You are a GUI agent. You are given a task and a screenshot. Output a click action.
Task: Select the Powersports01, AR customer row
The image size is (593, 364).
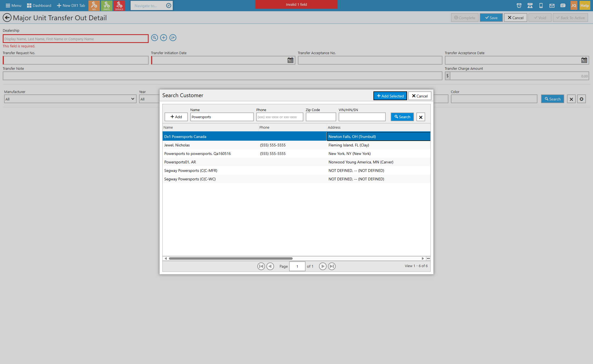click(x=296, y=162)
